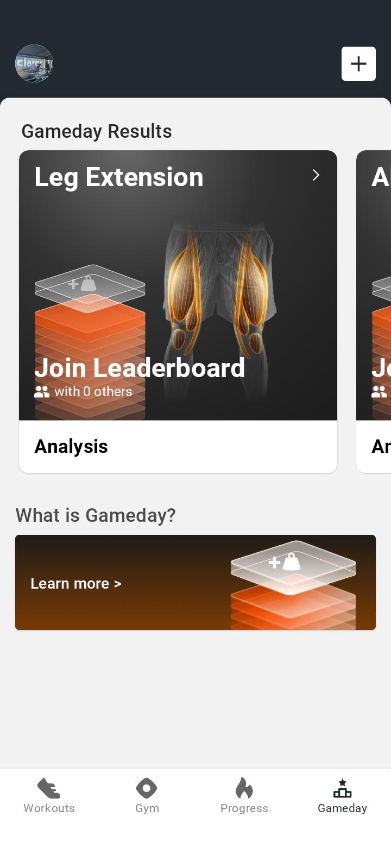The image size is (391, 868).
Task: Switch to the Workouts tab label
Action: (49, 808)
